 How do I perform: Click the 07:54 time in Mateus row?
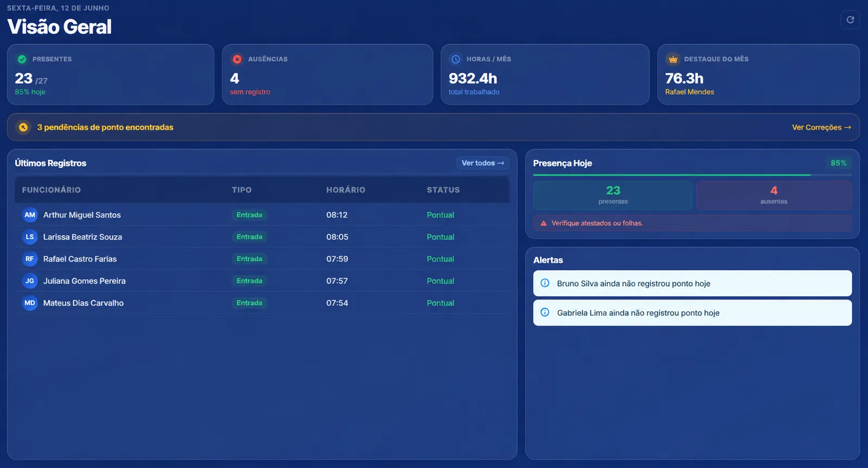point(337,303)
